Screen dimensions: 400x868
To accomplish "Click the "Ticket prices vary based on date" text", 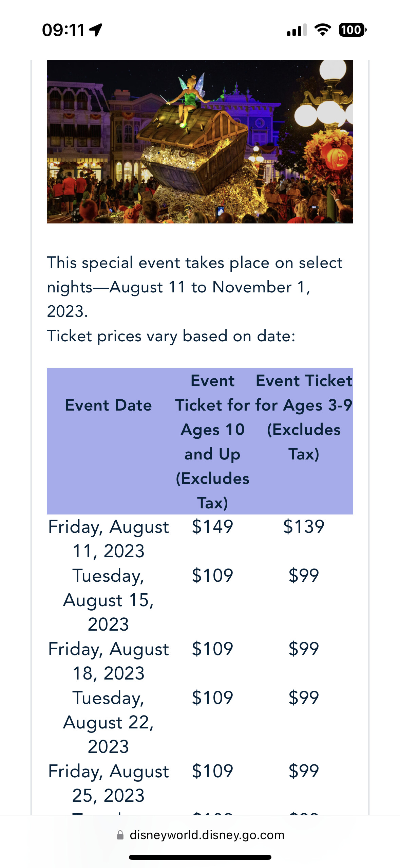I will [171, 336].
